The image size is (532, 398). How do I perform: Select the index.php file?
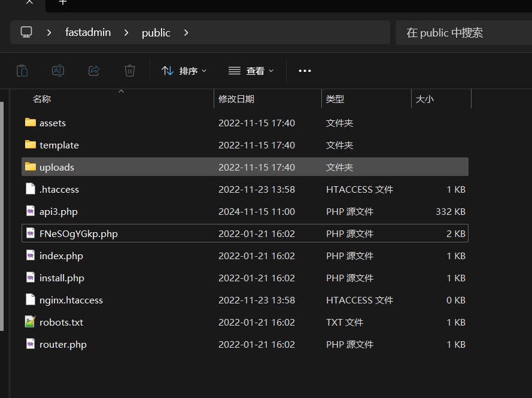[x=61, y=256]
